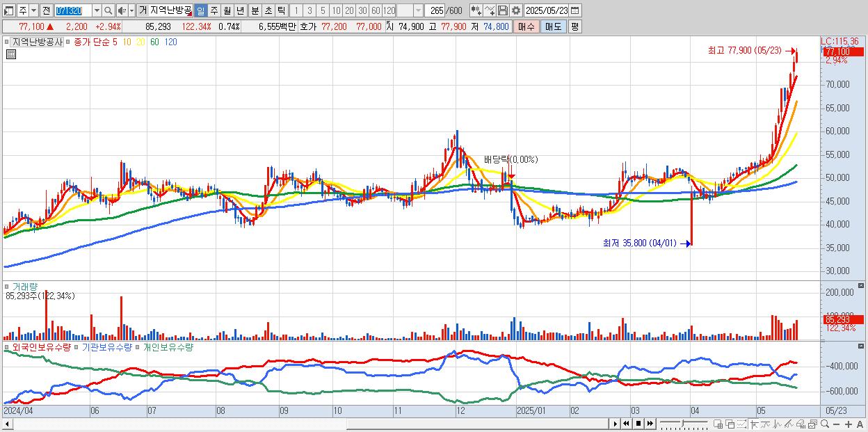Click the stop button in bottom toolbar
The width and height of the screenshot is (868, 432).
(x=638, y=424)
